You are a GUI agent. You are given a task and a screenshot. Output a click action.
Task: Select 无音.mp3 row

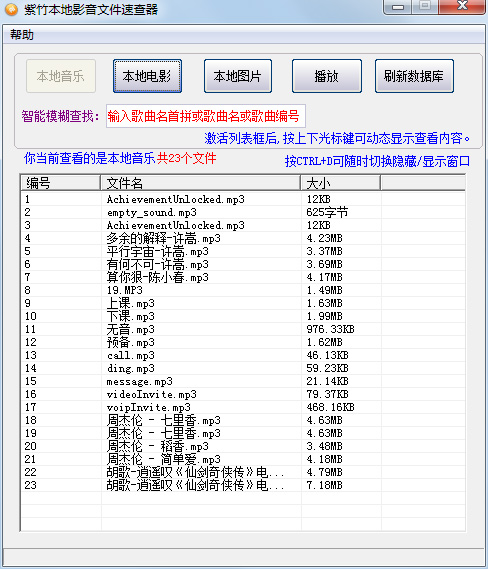(242, 329)
